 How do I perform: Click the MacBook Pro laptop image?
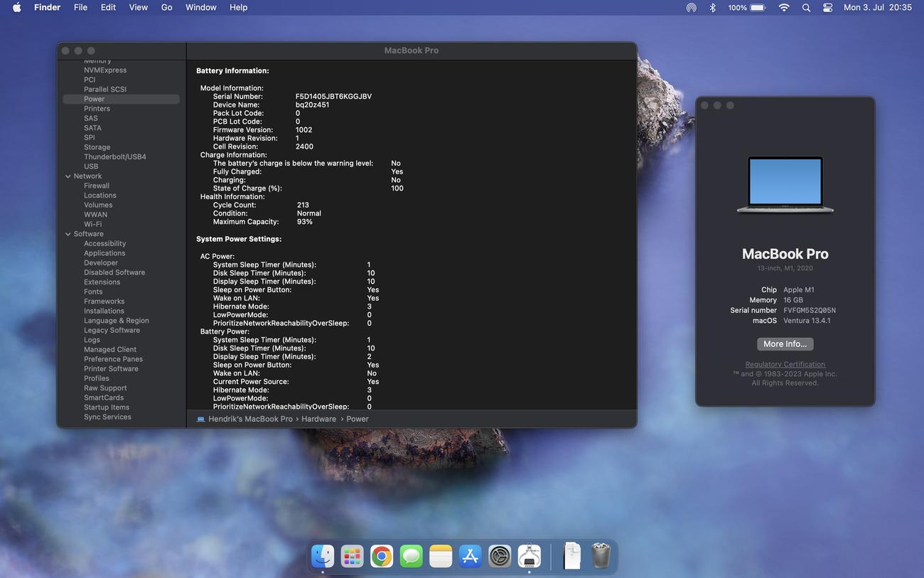(785, 185)
